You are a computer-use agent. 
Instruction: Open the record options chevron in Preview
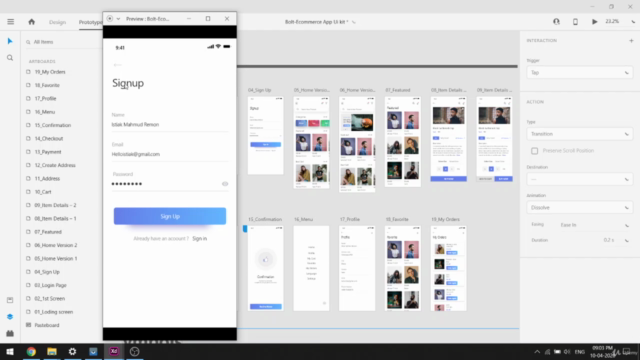point(118,19)
